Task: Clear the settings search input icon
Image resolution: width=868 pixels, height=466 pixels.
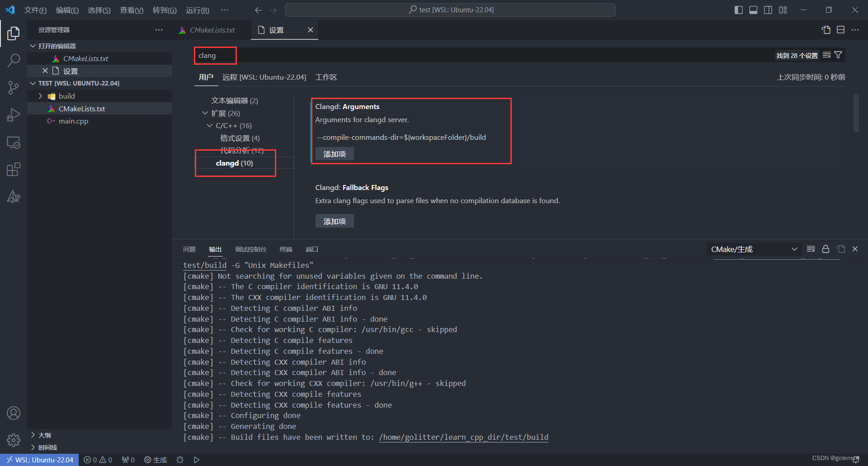Action: click(x=827, y=55)
